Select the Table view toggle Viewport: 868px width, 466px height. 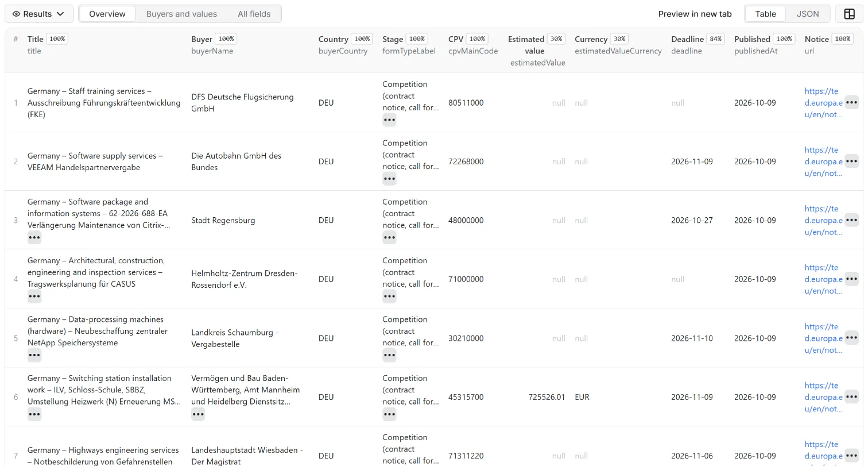point(765,14)
